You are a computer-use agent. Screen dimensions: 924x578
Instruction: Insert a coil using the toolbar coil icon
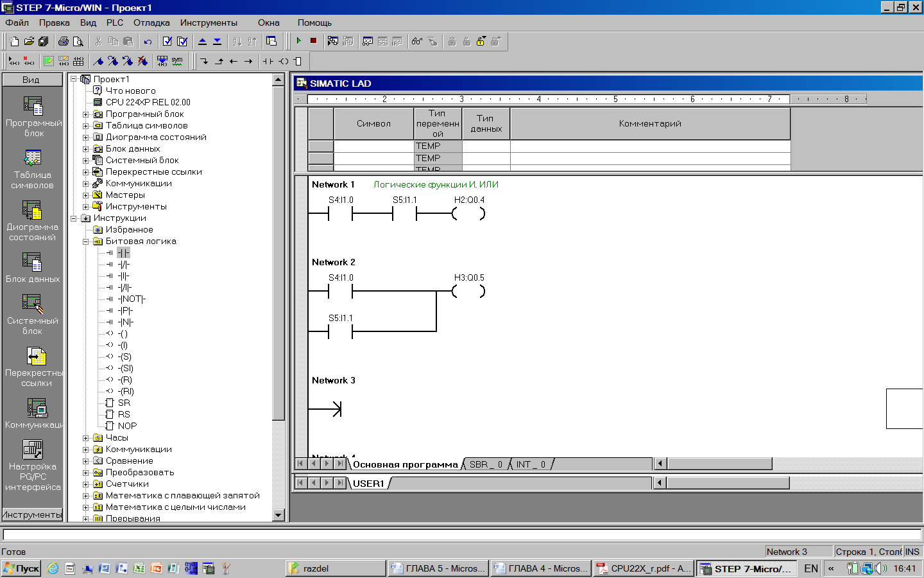tap(284, 61)
